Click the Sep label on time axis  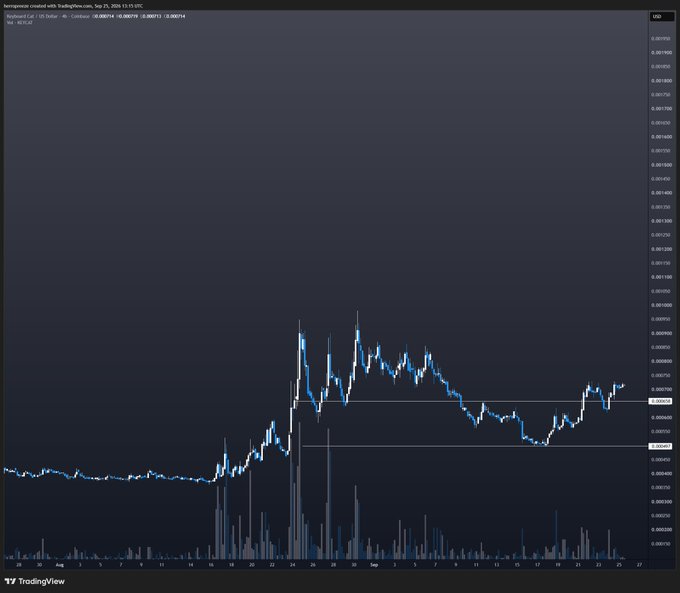[x=374, y=565]
